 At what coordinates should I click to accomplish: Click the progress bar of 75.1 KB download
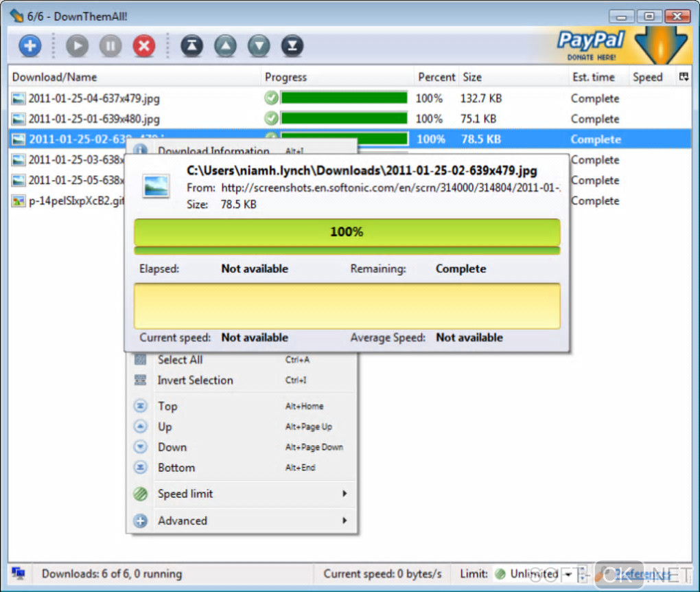click(345, 118)
